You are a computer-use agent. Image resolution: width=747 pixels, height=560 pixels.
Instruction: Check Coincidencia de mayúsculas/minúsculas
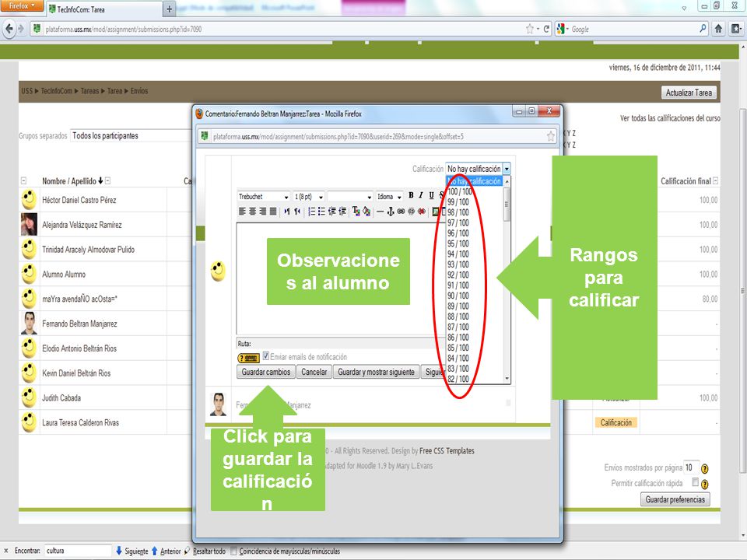233,551
